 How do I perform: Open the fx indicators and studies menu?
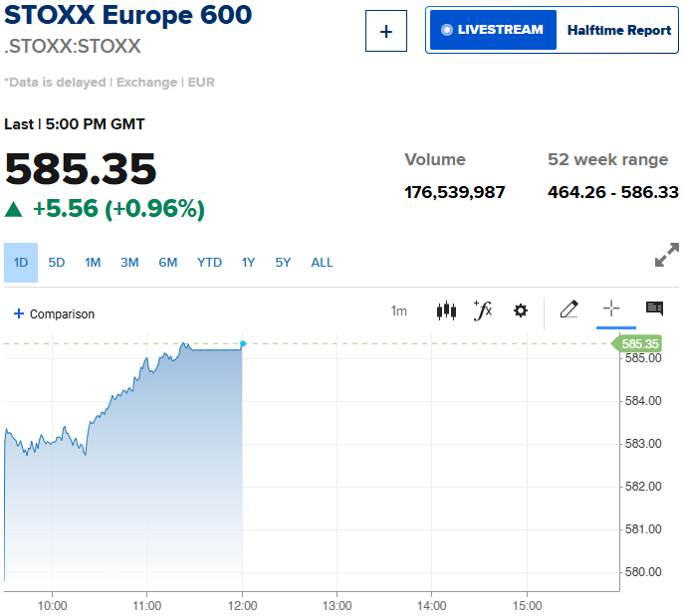click(483, 310)
